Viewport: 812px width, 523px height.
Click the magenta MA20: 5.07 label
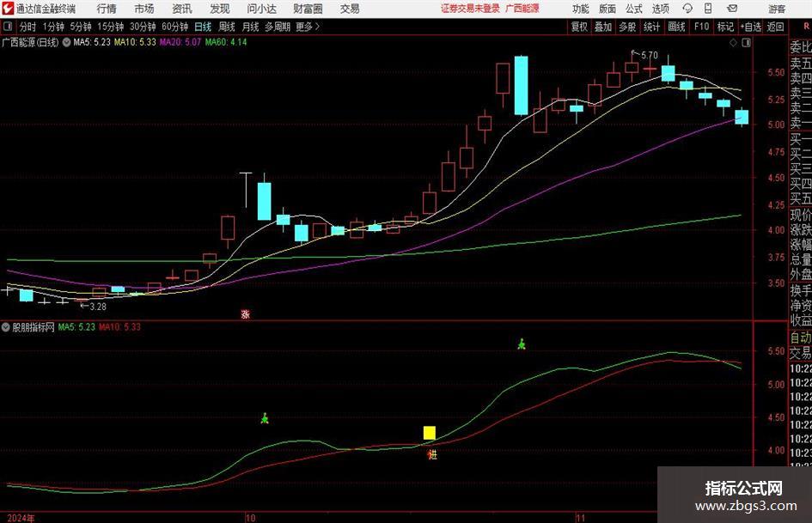pyautogui.click(x=180, y=42)
